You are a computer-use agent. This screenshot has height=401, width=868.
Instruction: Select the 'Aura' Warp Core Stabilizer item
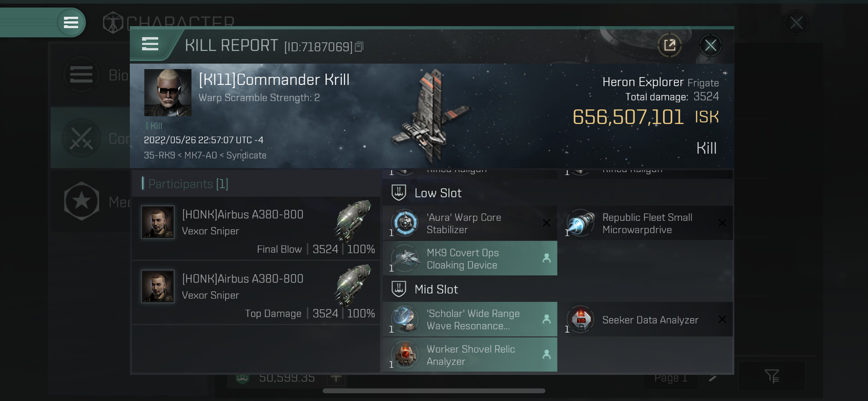(470, 223)
